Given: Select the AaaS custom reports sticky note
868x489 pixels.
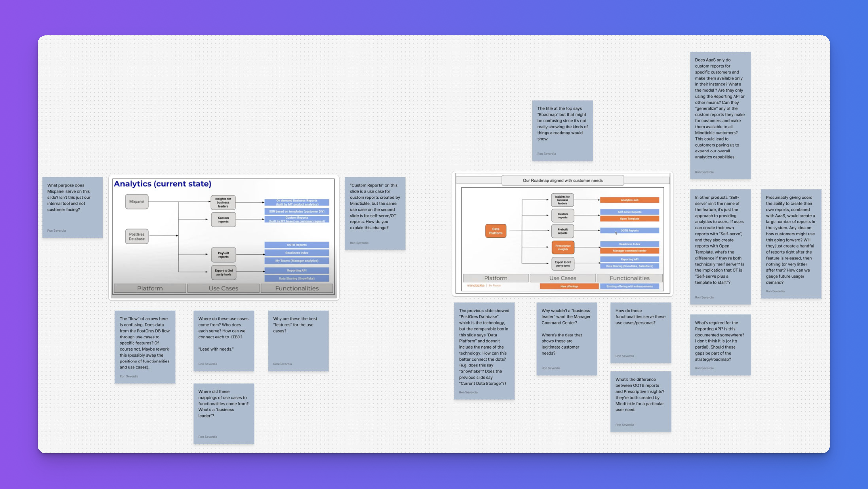Looking at the screenshot, I should pyautogui.click(x=720, y=115).
